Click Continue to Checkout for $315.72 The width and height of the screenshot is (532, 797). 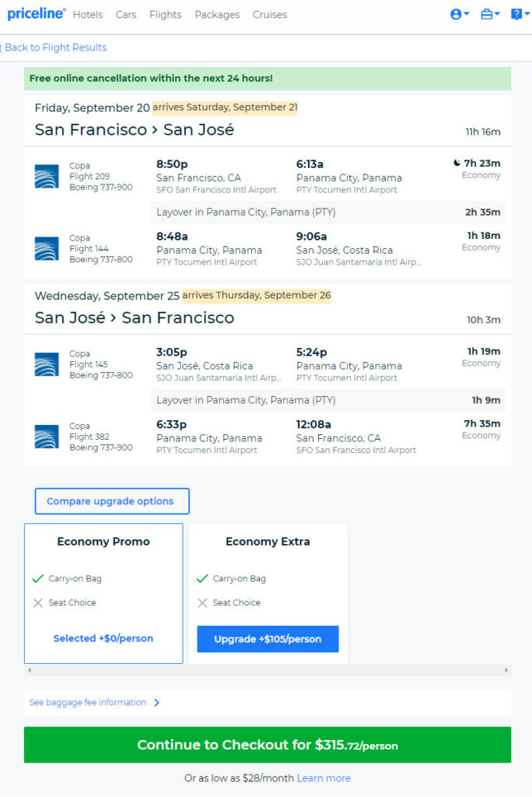click(x=268, y=745)
